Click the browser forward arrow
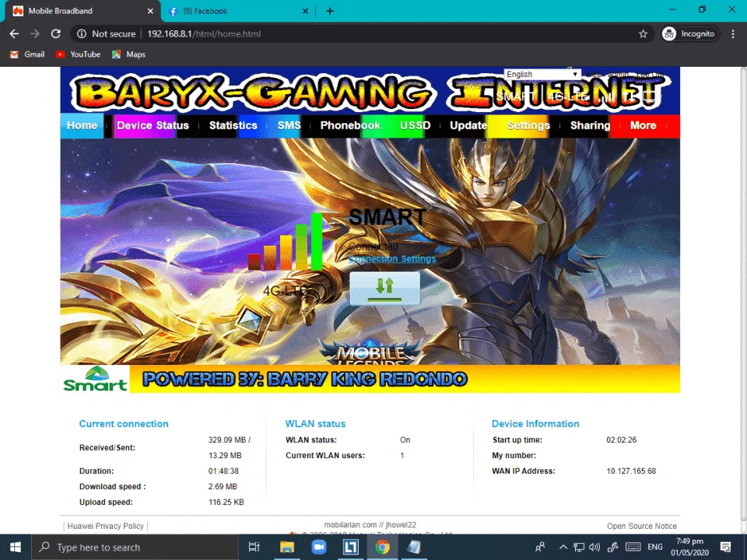Viewport: 747px width, 560px height. click(35, 33)
